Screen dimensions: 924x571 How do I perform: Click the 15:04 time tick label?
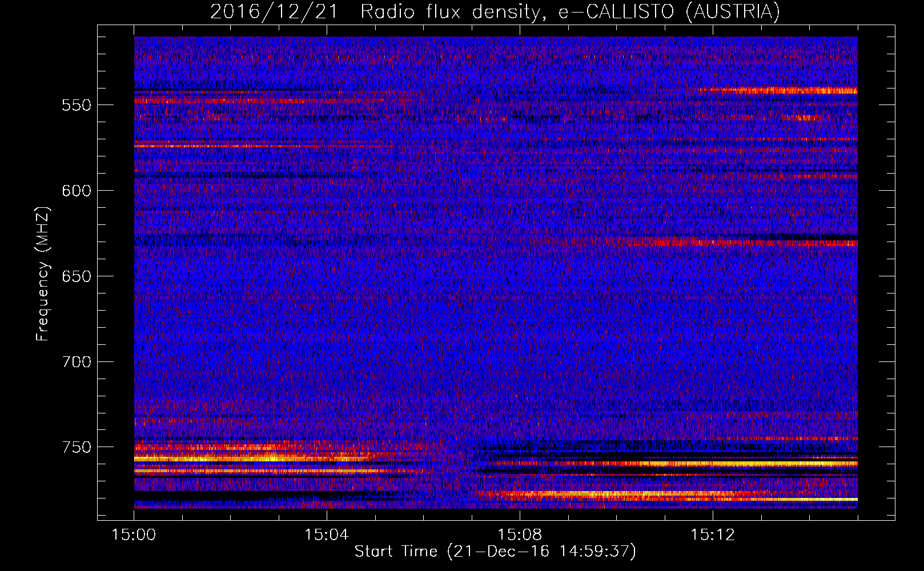327,535
